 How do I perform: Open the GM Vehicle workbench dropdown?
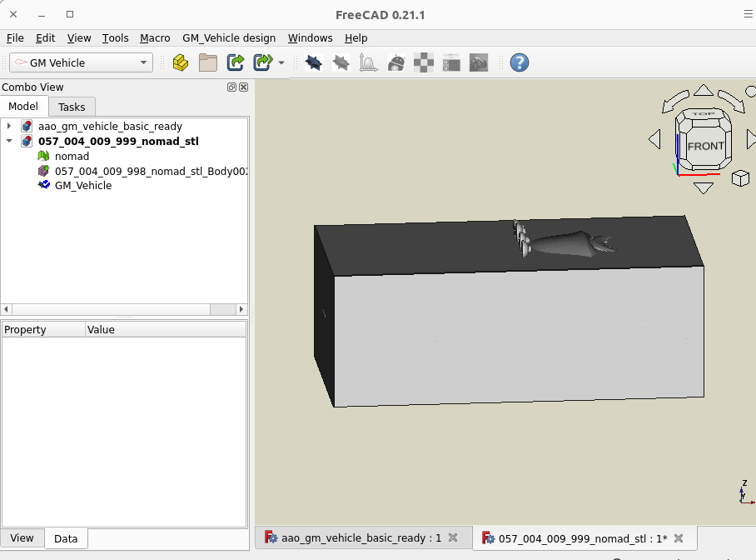[x=81, y=62]
